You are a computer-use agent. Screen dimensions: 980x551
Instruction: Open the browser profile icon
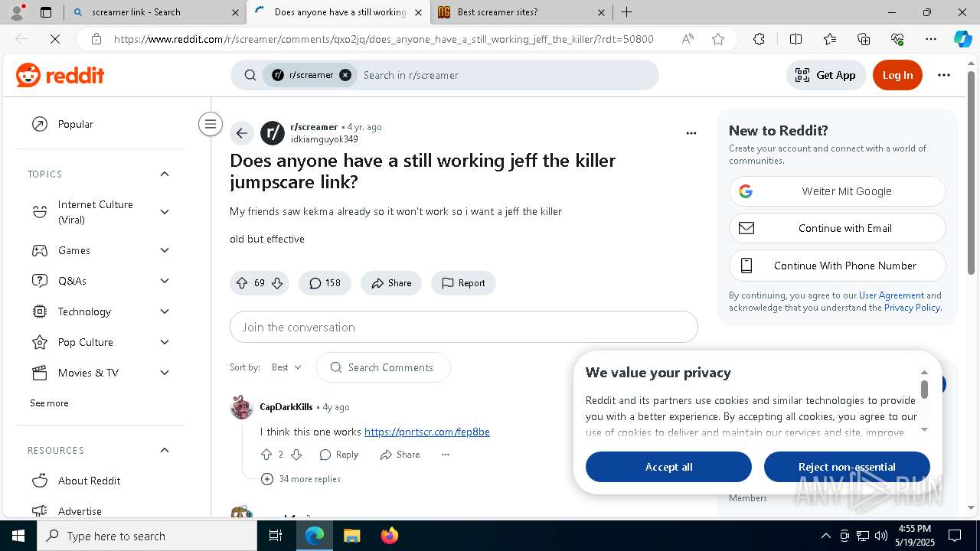pyautogui.click(x=17, y=12)
